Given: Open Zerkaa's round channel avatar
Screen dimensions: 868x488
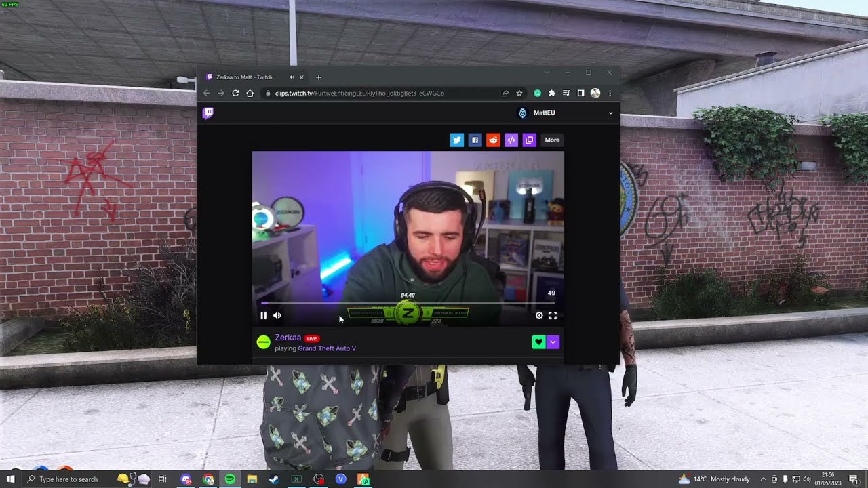Looking at the screenshot, I should (263, 342).
